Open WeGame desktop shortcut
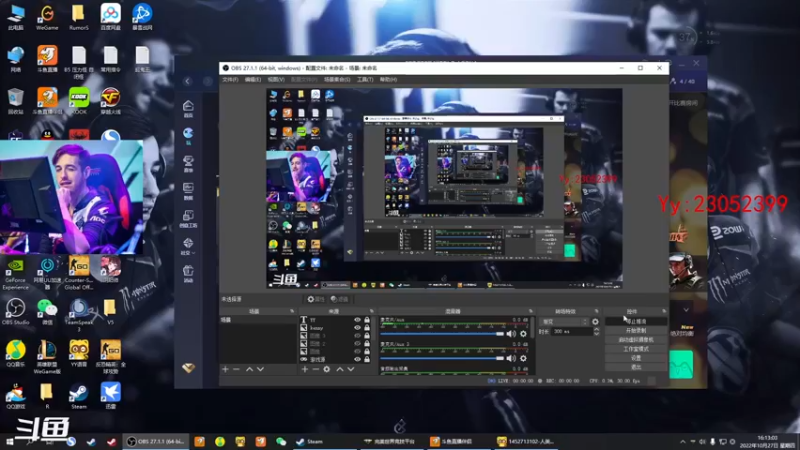The height and width of the screenshot is (450, 800). pos(47,17)
